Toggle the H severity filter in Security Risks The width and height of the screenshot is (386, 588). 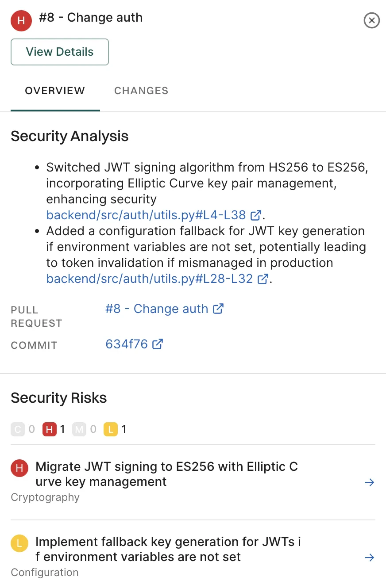point(50,429)
